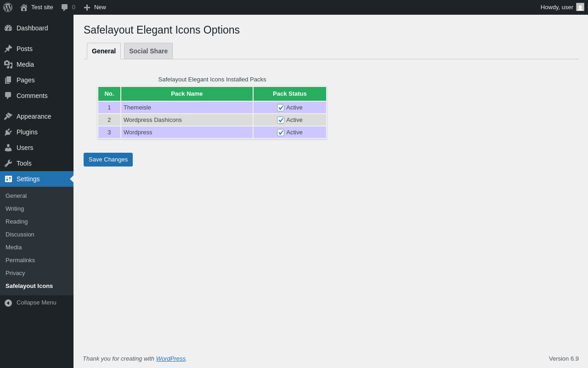Click the Settings label in sidebar

pyautogui.click(x=28, y=179)
